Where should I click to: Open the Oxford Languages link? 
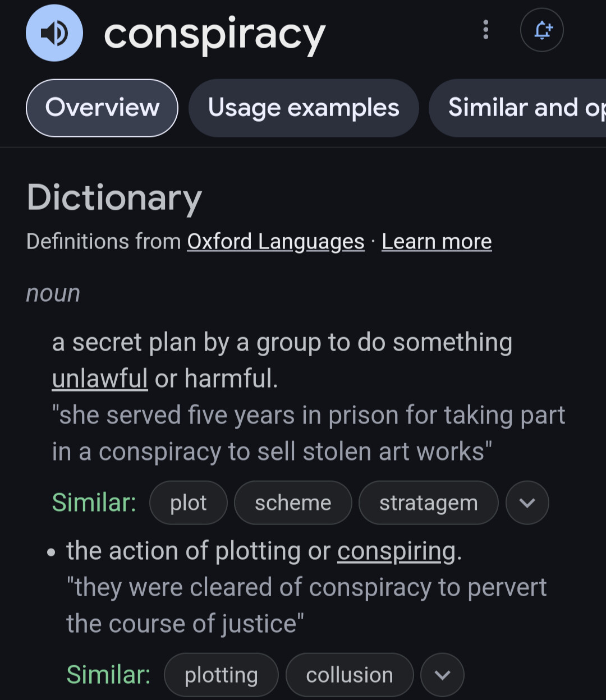click(x=276, y=242)
